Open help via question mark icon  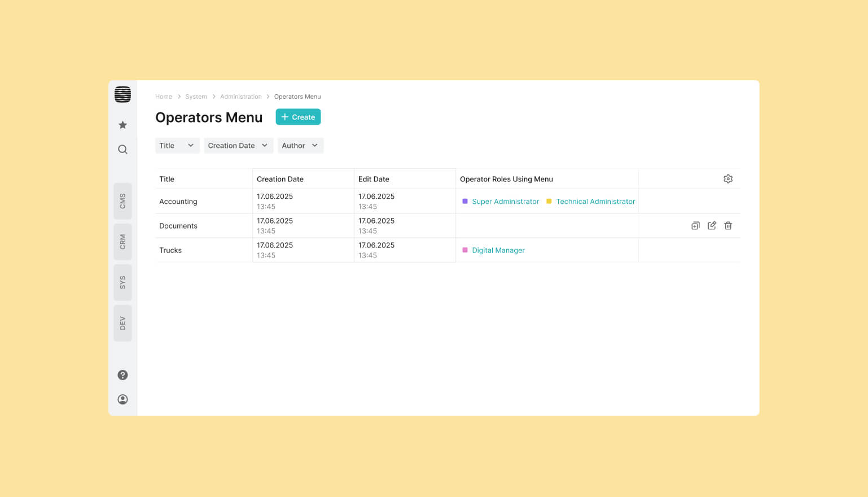coord(122,375)
